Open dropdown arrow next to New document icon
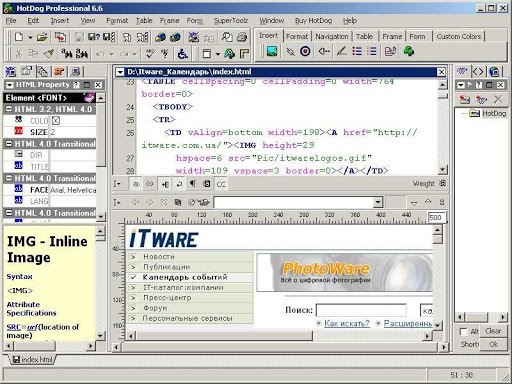512x384 pixels. tap(30, 37)
